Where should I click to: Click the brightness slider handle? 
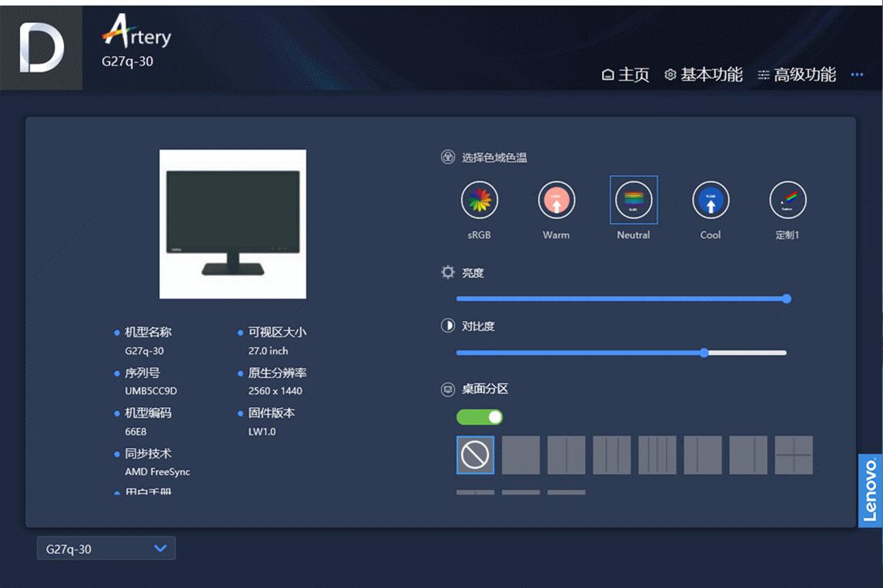coord(787,299)
